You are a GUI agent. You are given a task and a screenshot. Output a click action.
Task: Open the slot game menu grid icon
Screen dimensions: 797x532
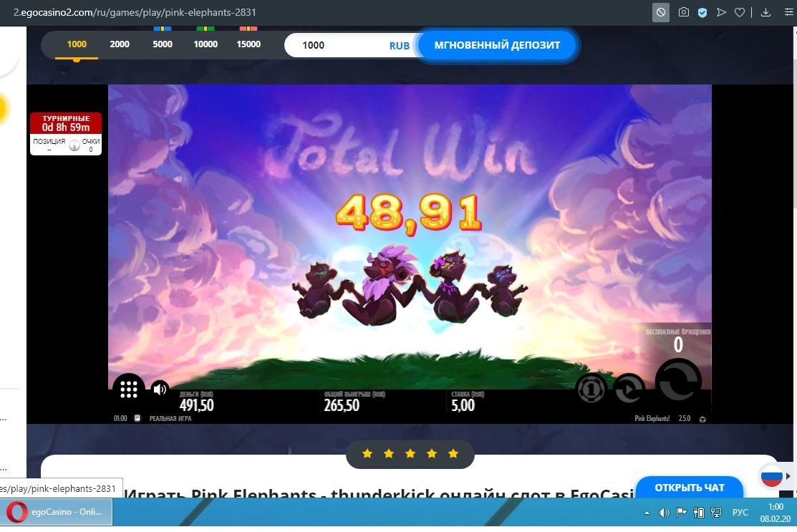click(129, 390)
